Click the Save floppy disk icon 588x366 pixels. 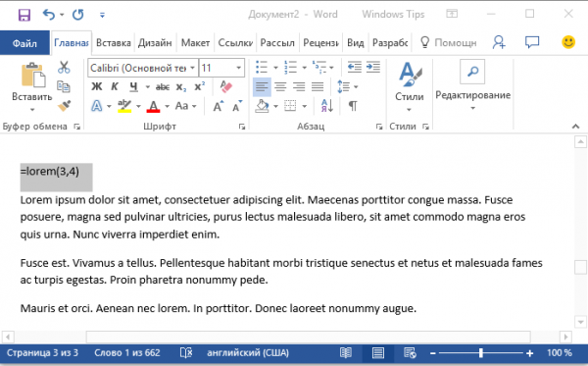pos(24,15)
